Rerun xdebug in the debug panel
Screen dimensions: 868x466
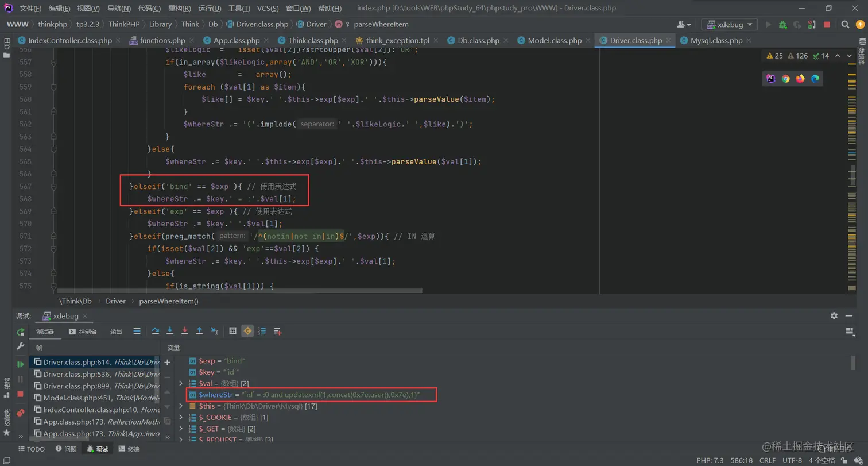tap(21, 332)
